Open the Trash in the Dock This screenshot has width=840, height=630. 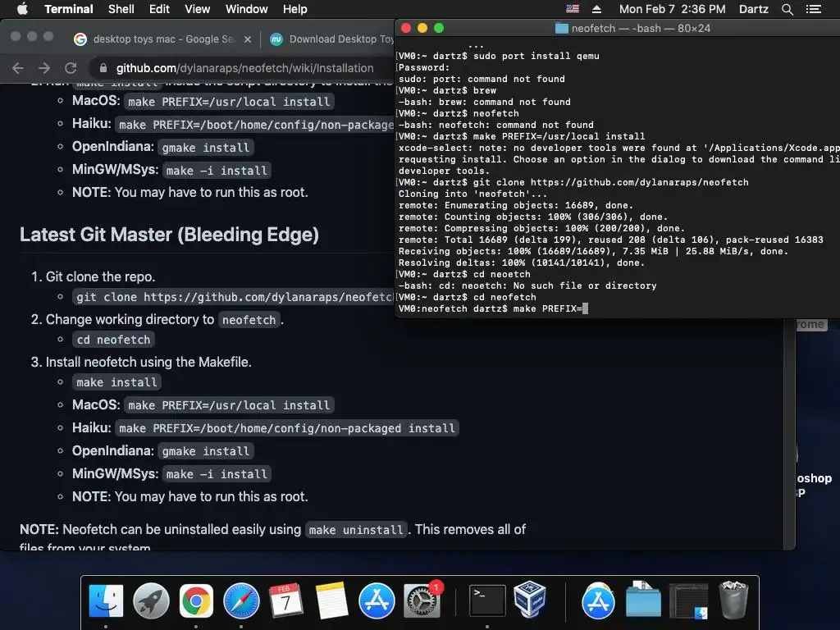tap(733, 600)
